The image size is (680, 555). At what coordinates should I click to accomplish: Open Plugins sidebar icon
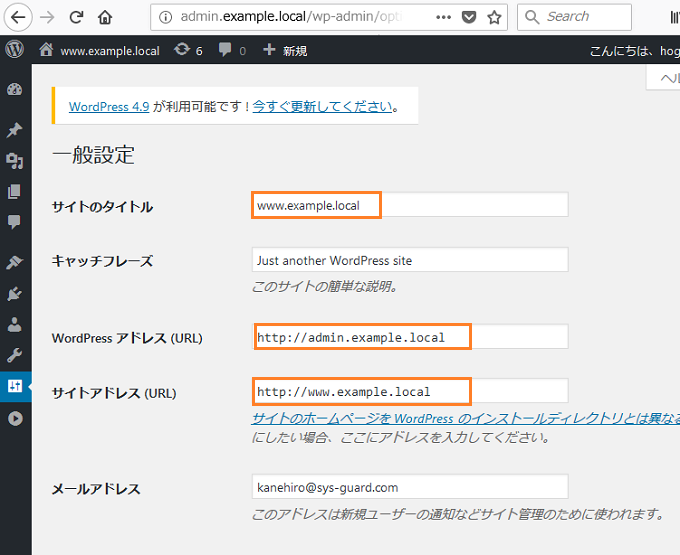point(15,294)
